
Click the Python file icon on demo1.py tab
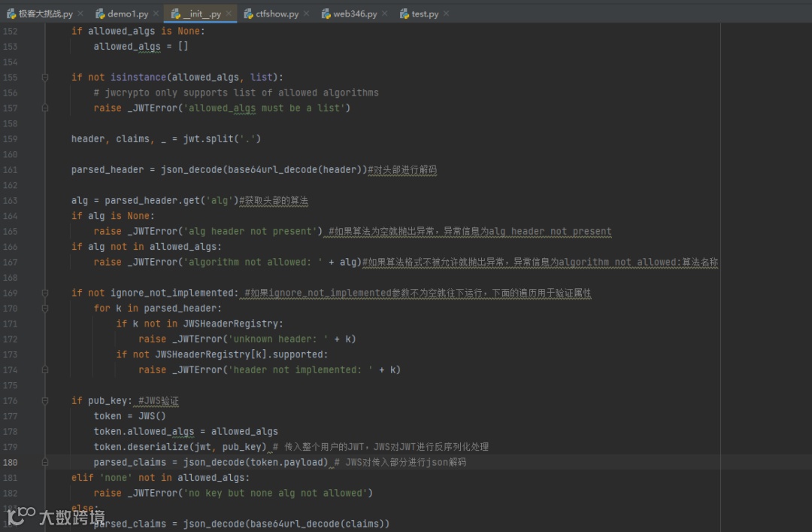[x=100, y=14]
